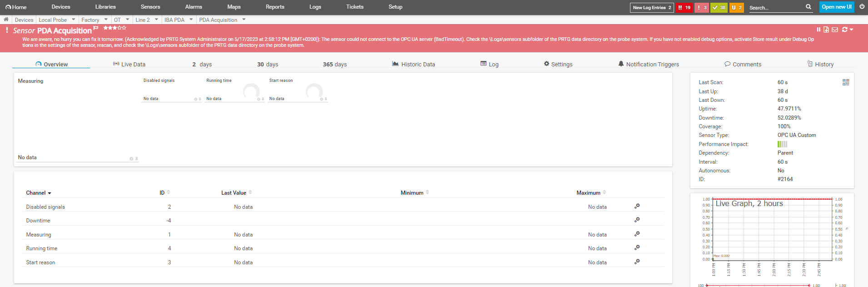The image size is (868, 287).
Task: Expand the Factory breadcrumb dropdown
Action: [x=106, y=20]
